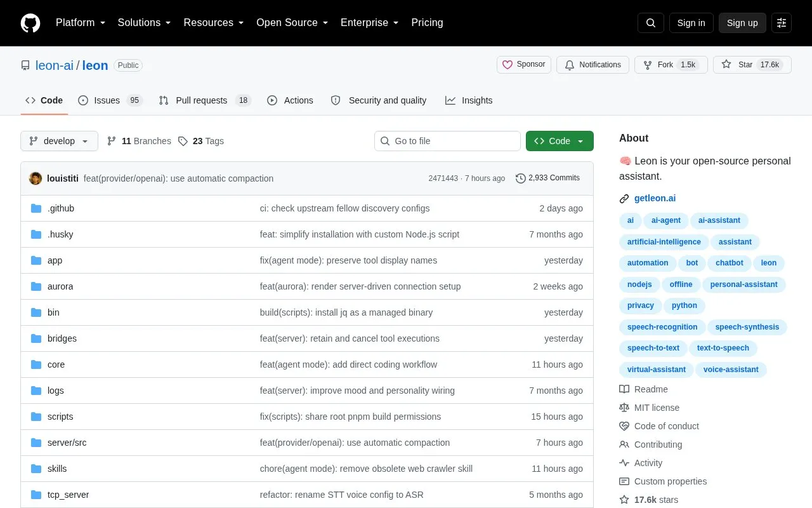This screenshot has height=508, width=812.
Task: Expand the Solutions menu
Action: (x=144, y=23)
